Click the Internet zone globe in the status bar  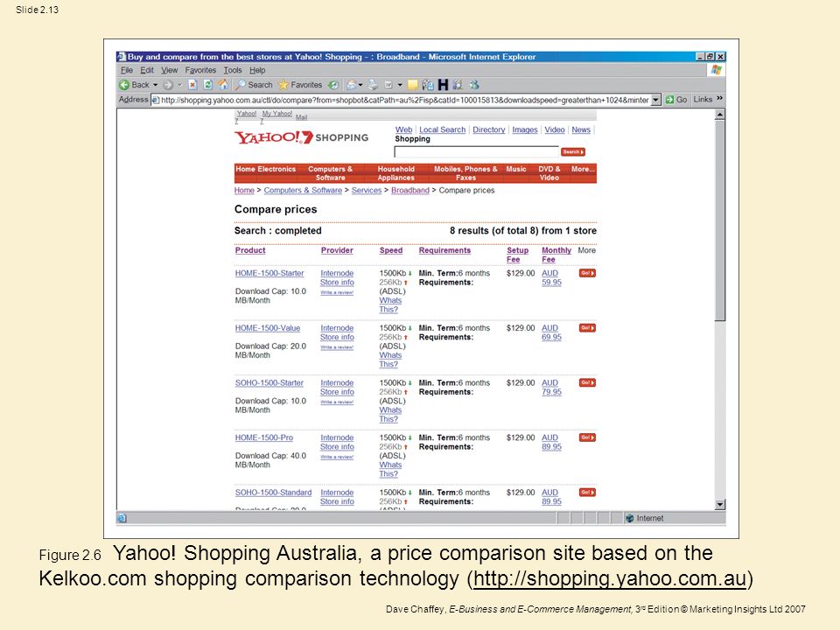[630, 518]
